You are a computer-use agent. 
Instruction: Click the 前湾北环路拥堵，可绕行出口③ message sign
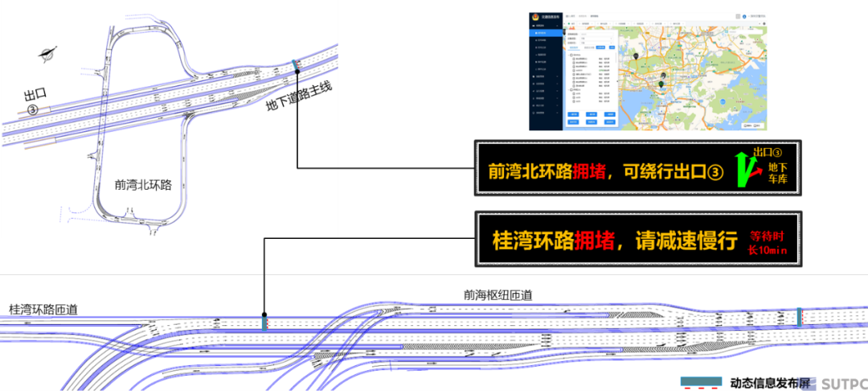point(638,168)
